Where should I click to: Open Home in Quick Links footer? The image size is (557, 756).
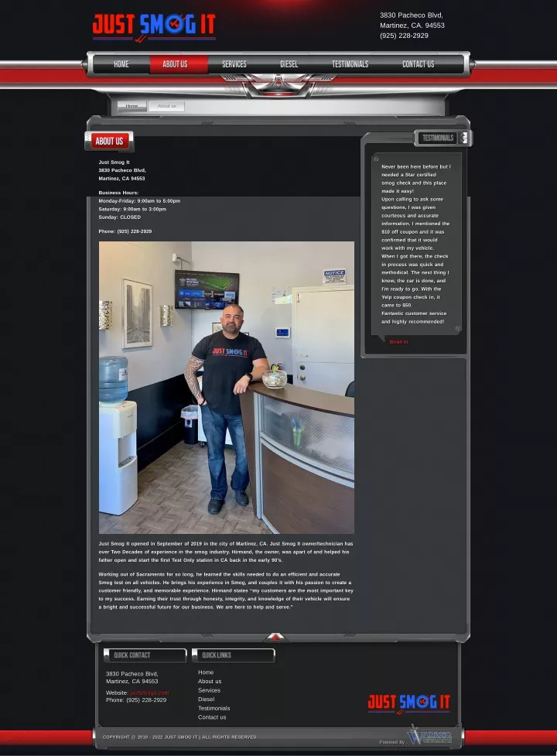206,672
